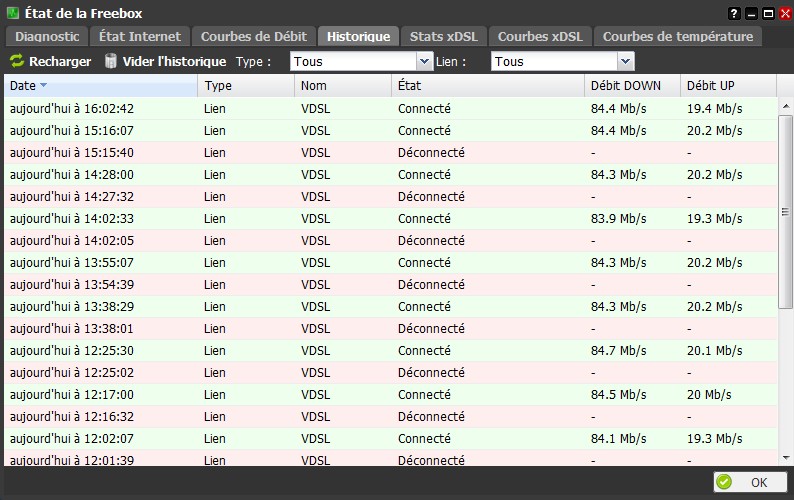The image size is (794, 500).
Task: Sort by the État column header
Action: (x=488, y=86)
